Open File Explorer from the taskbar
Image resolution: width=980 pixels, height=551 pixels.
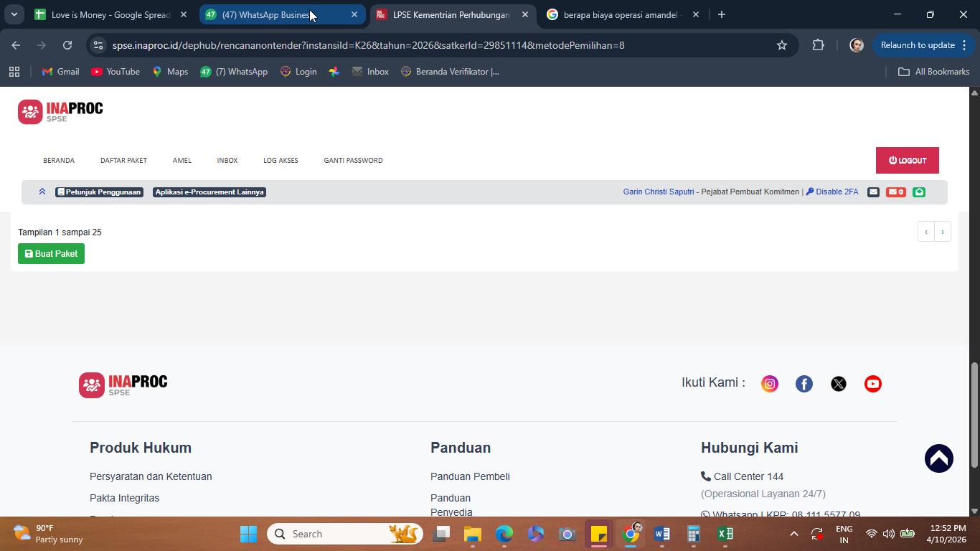pyautogui.click(x=472, y=534)
